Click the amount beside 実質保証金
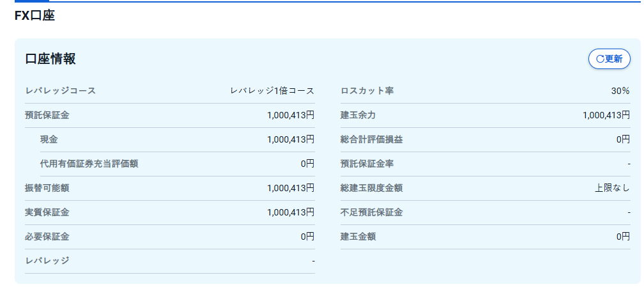The height and width of the screenshot is (289, 644). 291,212
